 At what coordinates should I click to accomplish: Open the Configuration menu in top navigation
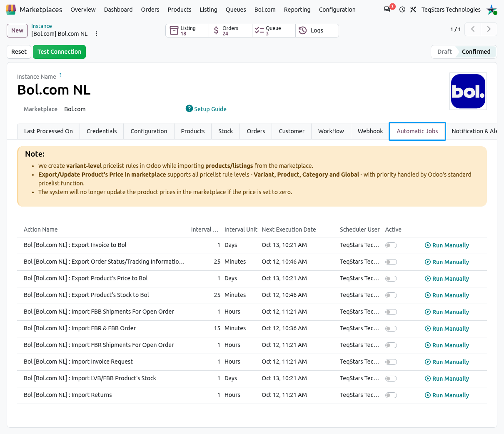pos(337,10)
